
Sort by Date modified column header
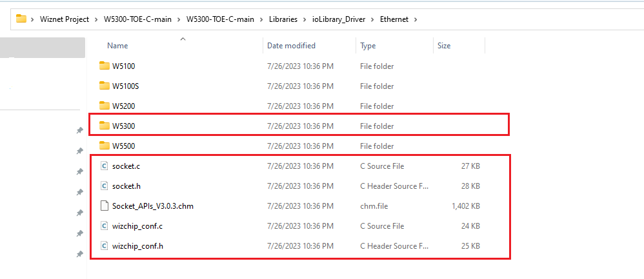[x=291, y=46]
